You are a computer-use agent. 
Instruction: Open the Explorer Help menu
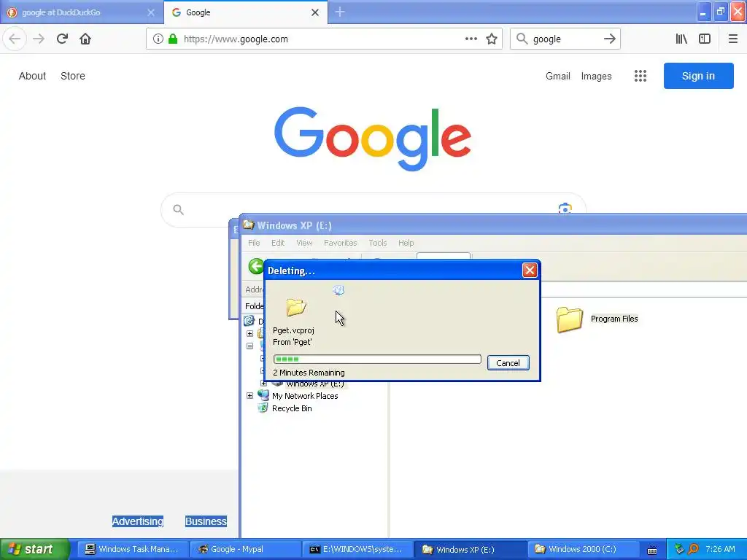point(406,243)
